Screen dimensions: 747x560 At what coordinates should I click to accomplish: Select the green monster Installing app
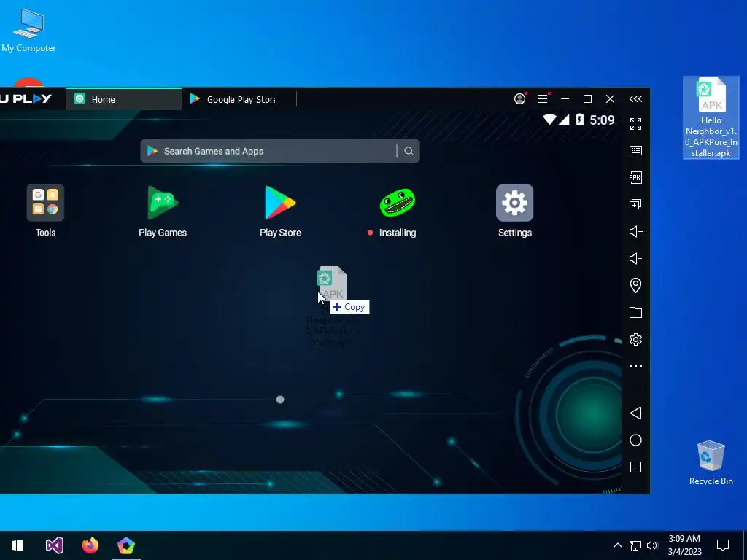(x=398, y=203)
